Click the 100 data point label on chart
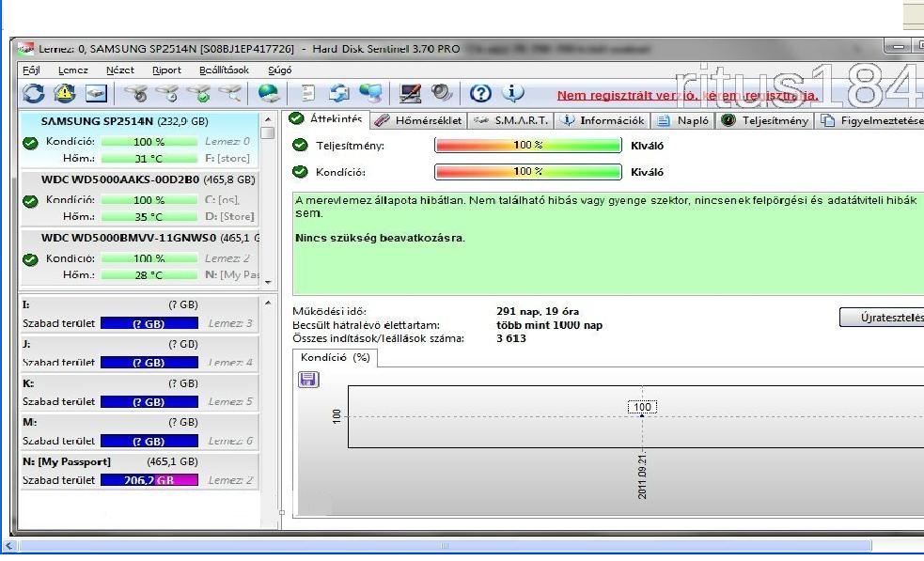 (x=642, y=407)
